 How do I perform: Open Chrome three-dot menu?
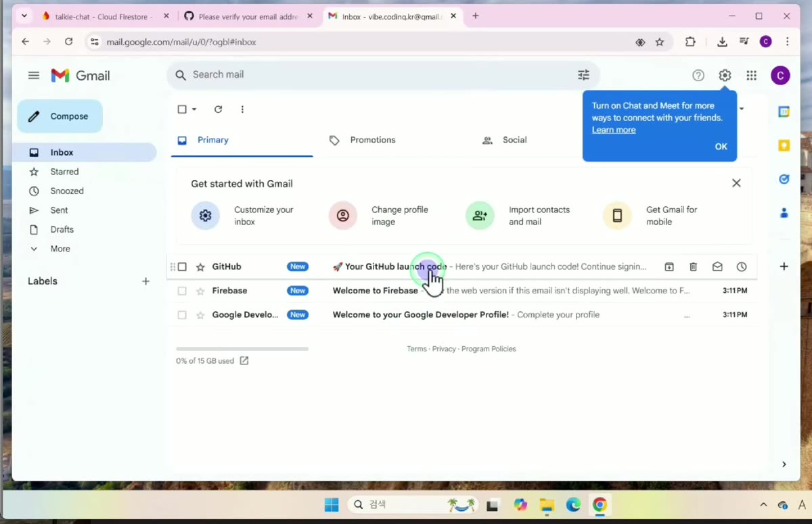coord(787,42)
